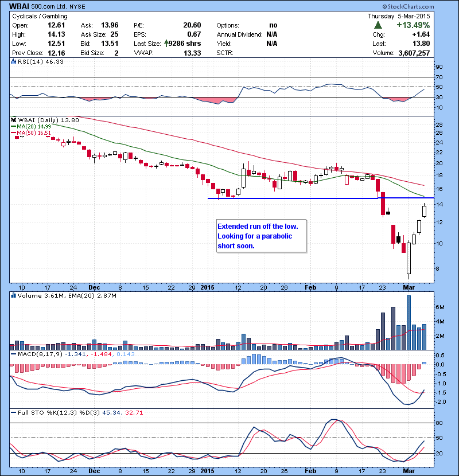The image size is (459, 476).
Task: Select the P/E ratio value 20.60
Action: [x=192, y=25]
